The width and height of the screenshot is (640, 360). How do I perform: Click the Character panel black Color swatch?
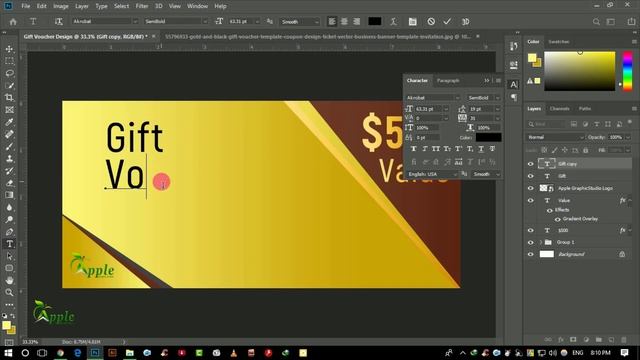[489, 138]
